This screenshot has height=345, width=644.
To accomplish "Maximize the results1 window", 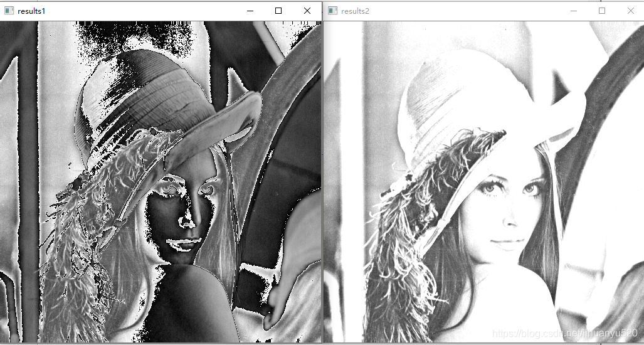I will [278, 11].
